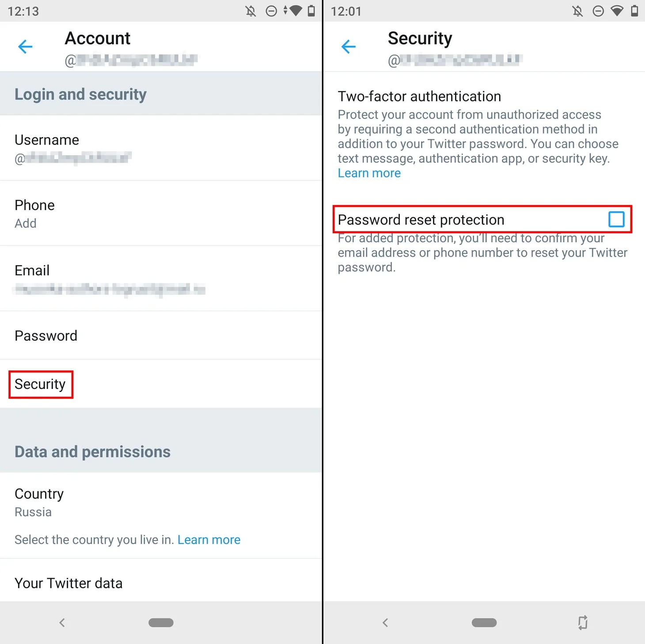
Task: Go back from the Account screen
Action: click(26, 46)
